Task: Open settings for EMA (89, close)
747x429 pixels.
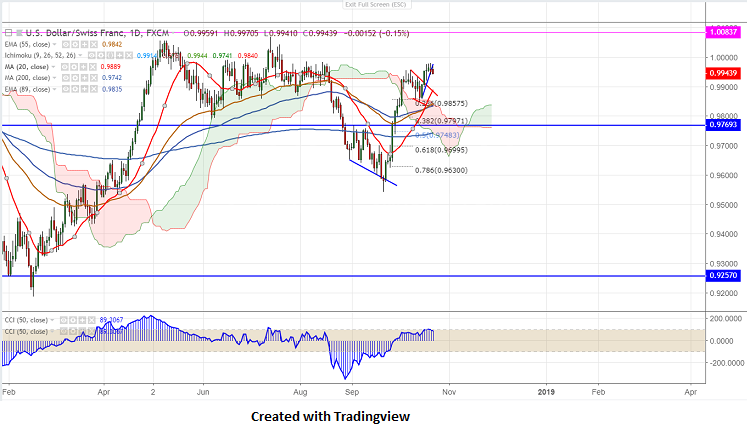Action: (x=75, y=89)
